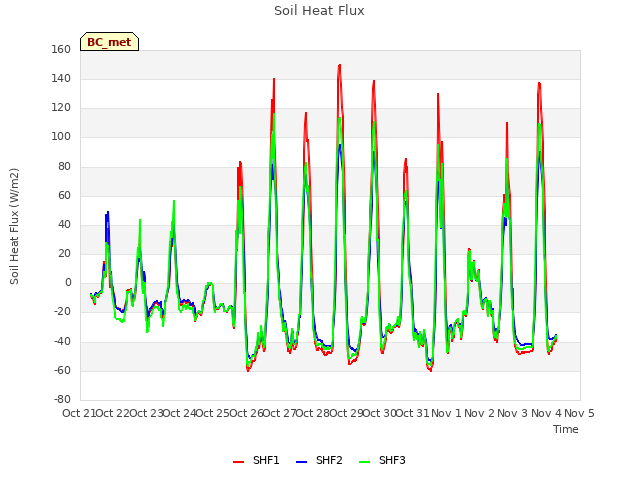640x480 pixels.
Task: Click the -60 y-axis tick label
Action: click(62, 371)
